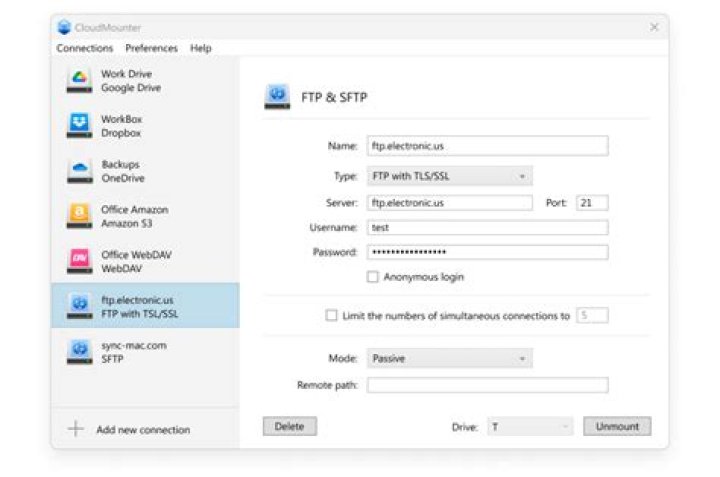Select the Office Amazon S3 drive icon
Viewport: 720px width, 477px height.
(79, 216)
